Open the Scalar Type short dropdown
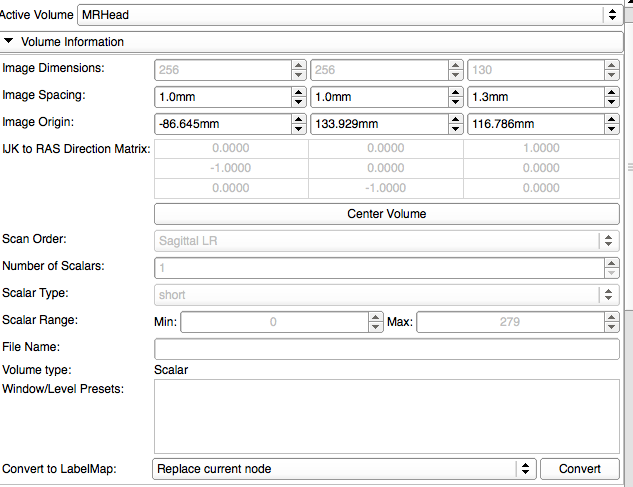 pyautogui.click(x=386, y=295)
